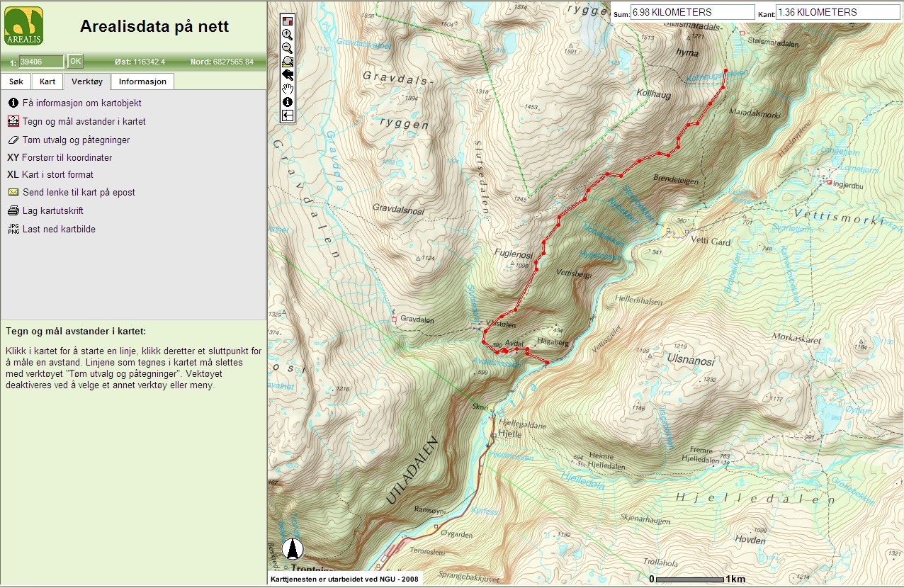
Task: Click 'Forstørr til koordinater' tool
Action: [67, 158]
